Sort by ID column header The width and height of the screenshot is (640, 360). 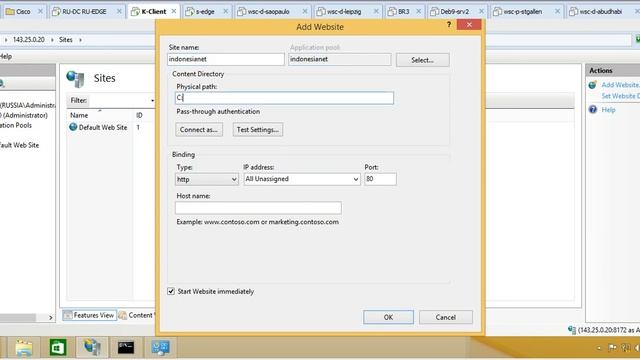tap(139, 116)
